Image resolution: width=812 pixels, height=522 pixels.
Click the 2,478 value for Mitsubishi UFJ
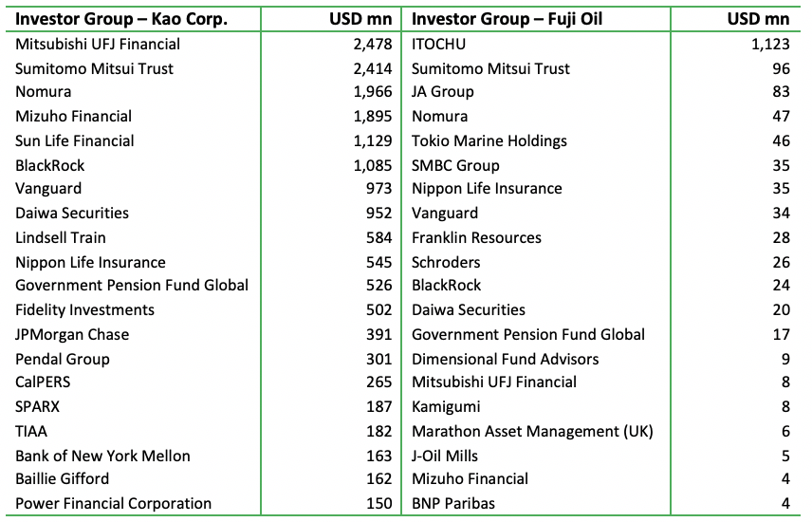[x=372, y=44]
